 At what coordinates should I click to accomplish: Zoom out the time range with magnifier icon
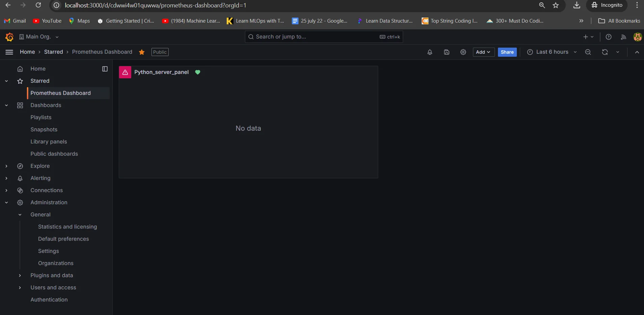click(588, 52)
